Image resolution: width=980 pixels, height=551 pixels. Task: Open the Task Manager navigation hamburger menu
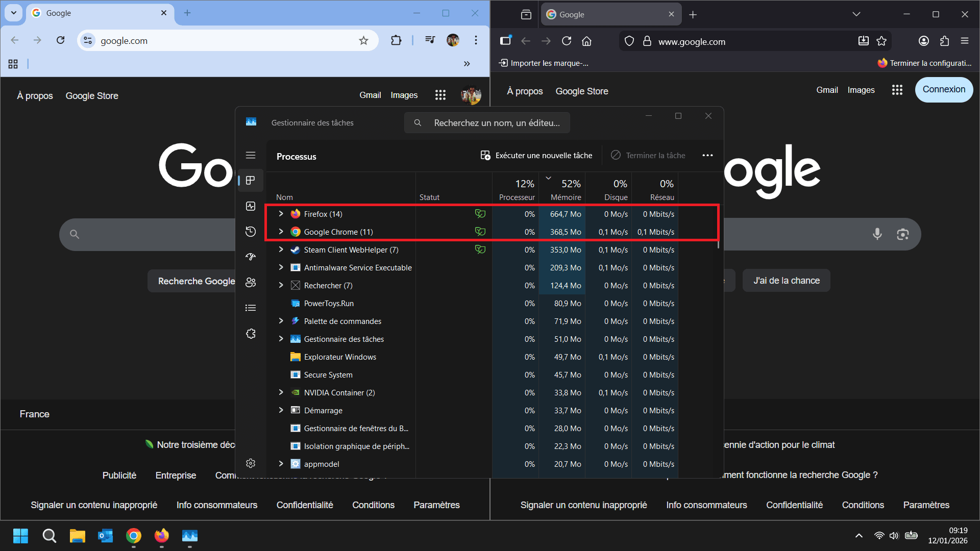pyautogui.click(x=251, y=155)
